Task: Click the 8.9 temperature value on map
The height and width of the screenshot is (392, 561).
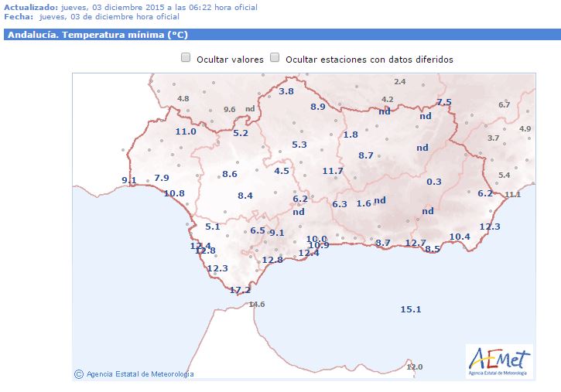Action: tap(318, 107)
